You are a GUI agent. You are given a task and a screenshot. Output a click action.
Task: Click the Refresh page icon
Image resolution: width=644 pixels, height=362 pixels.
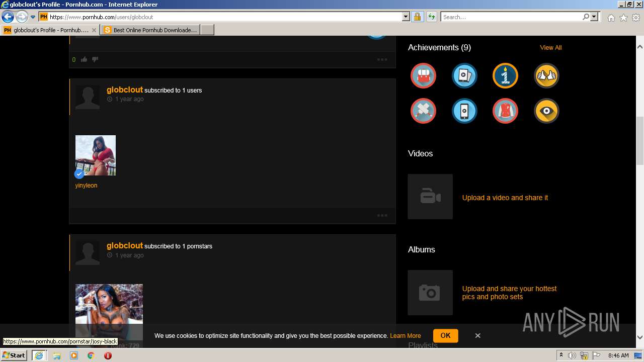click(x=431, y=17)
